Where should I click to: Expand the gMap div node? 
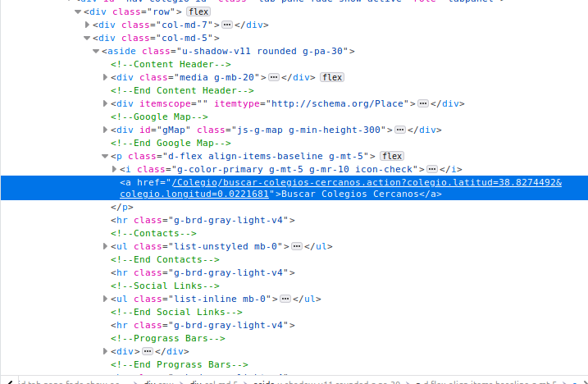tap(106, 130)
